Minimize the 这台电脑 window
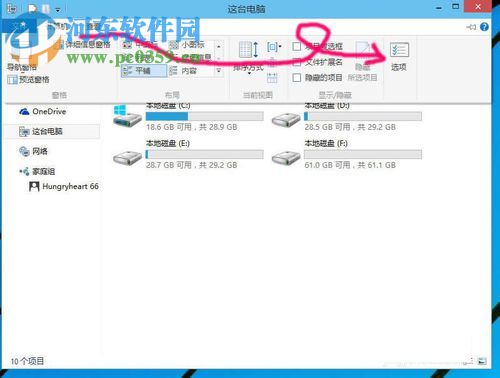The height and width of the screenshot is (378, 500). click(440, 7)
